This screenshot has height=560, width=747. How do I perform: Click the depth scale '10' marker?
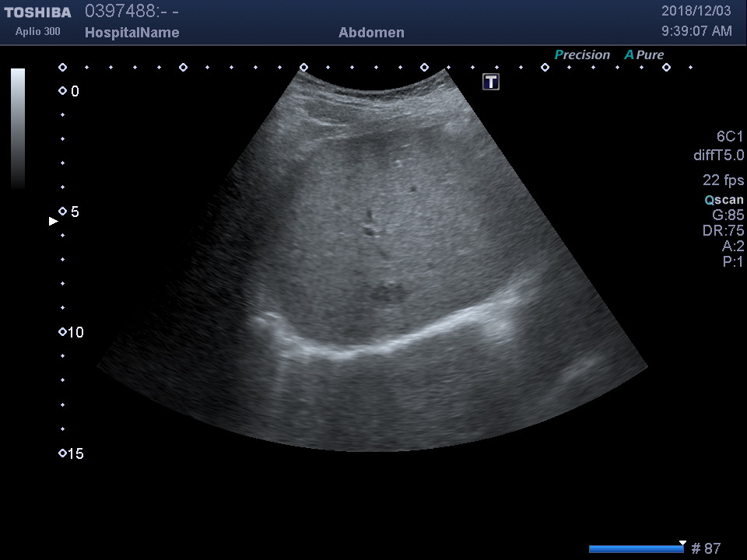coord(71,332)
